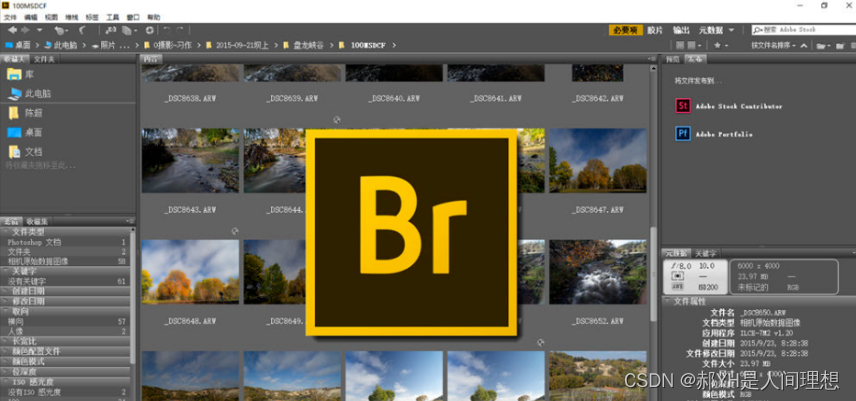Viewport: 856px width, 401px height.
Task: Open the 窗口 menu
Action: pyautogui.click(x=133, y=17)
